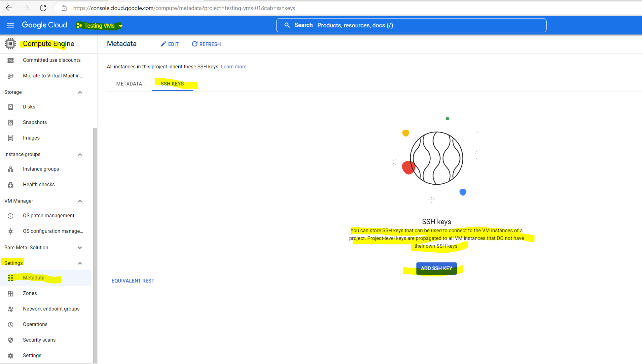Open Operations clock icon in Settings section
This screenshot has width=642, height=364.
pyautogui.click(x=11, y=324)
